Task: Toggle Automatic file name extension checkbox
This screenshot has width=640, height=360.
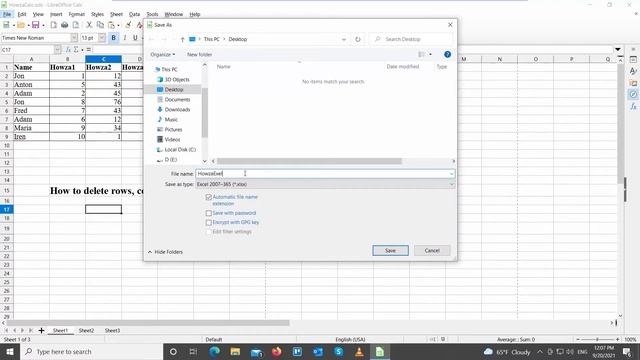Action: pos(209,197)
